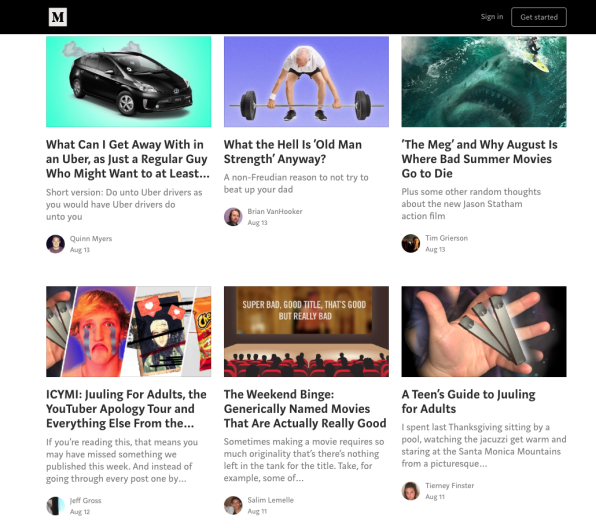Image resolution: width=596 pixels, height=528 pixels.
Task: Open the shark and surfer movie image
Action: 483,82
